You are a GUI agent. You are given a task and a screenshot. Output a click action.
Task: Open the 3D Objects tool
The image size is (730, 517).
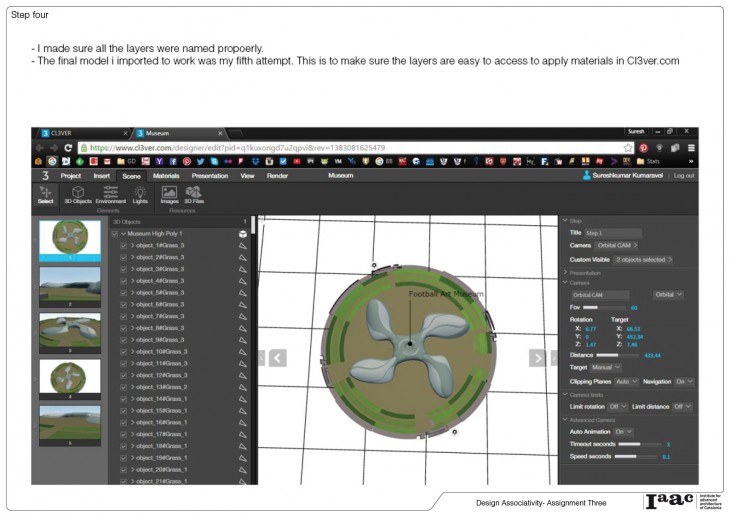click(x=78, y=194)
